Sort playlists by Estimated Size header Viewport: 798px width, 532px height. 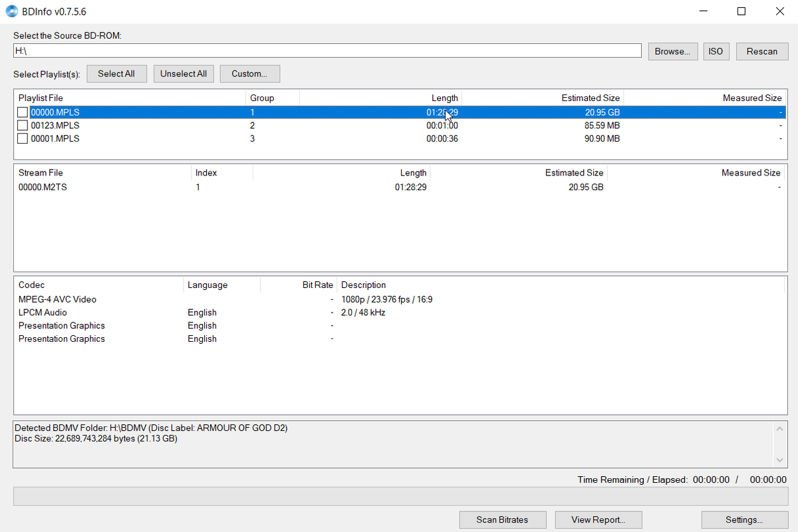tap(543, 98)
